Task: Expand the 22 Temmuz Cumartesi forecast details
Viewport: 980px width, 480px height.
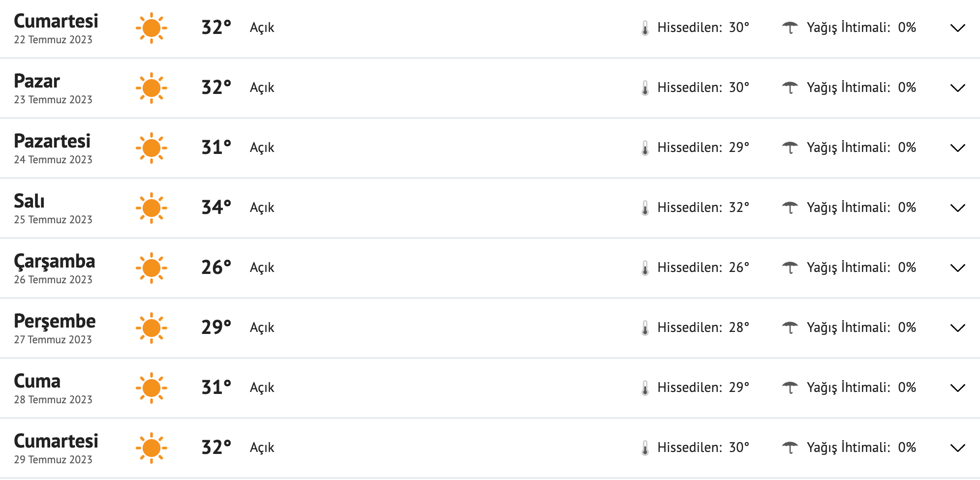Action: tap(957, 28)
